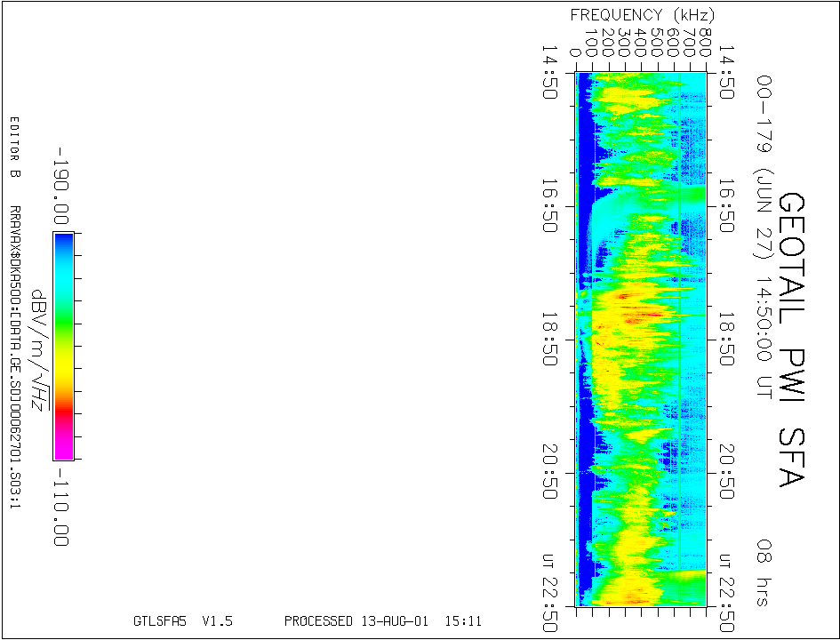Click the 0 kHz frequency tick label
The image size is (840, 640).
pyautogui.click(x=576, y=52)
